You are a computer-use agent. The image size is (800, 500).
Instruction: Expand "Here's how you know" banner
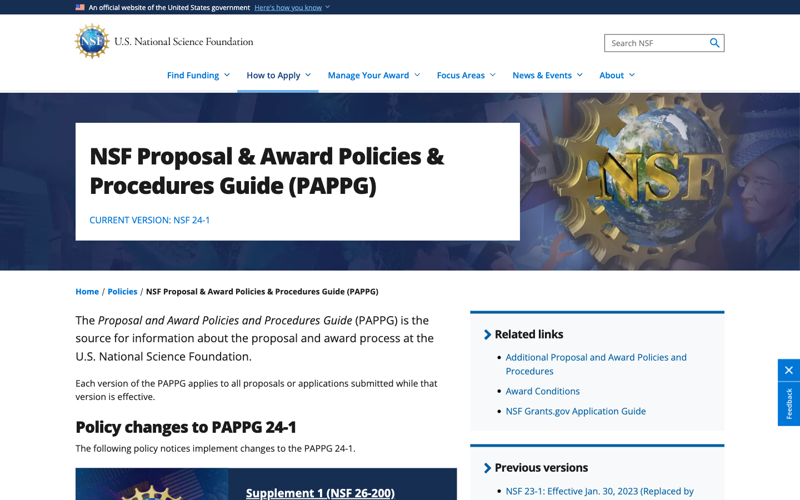click(292, 7)
